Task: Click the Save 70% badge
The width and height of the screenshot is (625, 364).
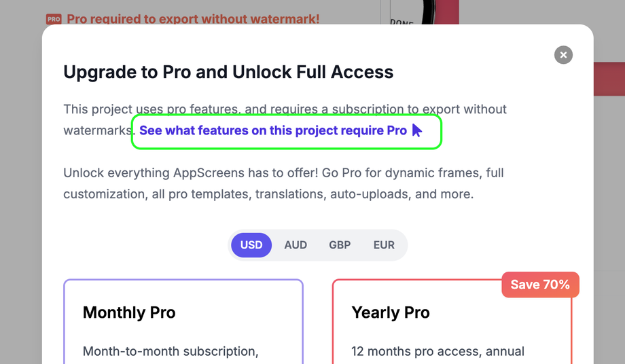Action: [x=540, y=285]
